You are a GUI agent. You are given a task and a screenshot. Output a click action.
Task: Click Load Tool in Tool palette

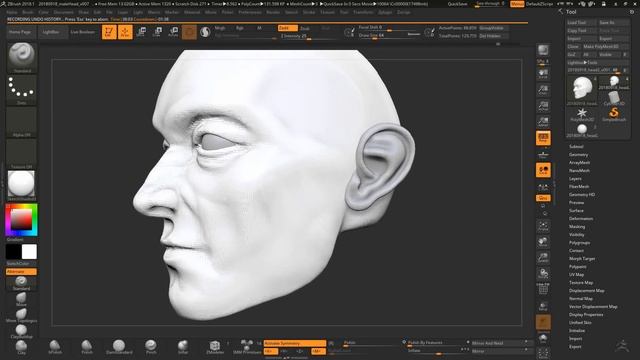582,22
